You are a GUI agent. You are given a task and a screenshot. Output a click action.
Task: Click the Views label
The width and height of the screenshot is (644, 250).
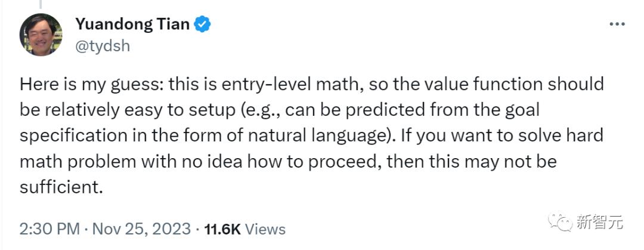coord(266,229)
